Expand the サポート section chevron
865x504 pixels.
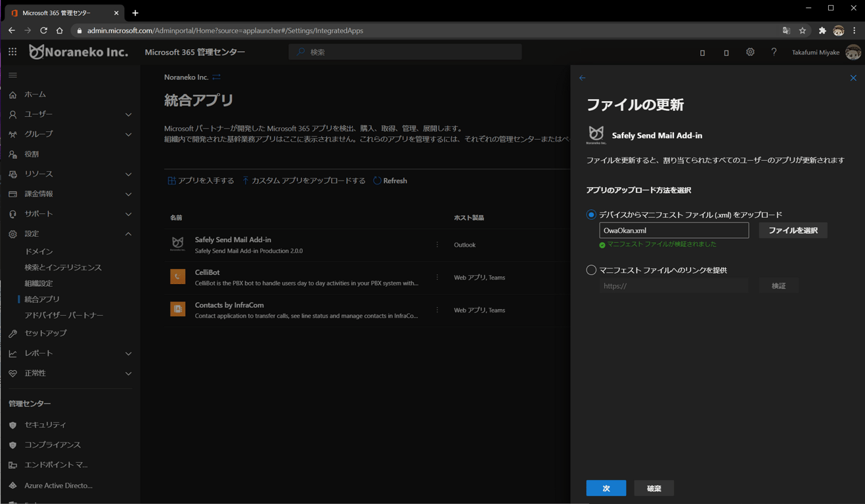[x=128, y=214]
